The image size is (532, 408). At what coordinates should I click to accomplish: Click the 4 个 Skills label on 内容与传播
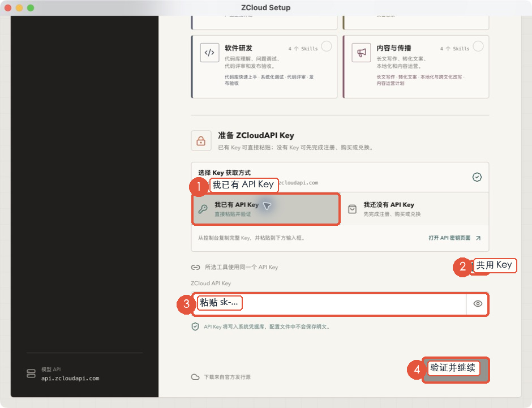pyautogui.click(x=454, y=49)
